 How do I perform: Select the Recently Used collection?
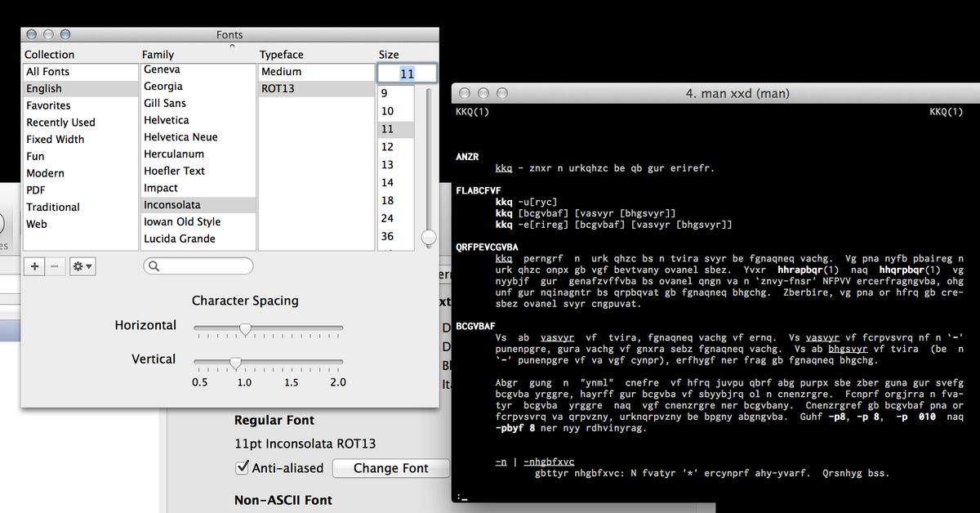[60, 123]
